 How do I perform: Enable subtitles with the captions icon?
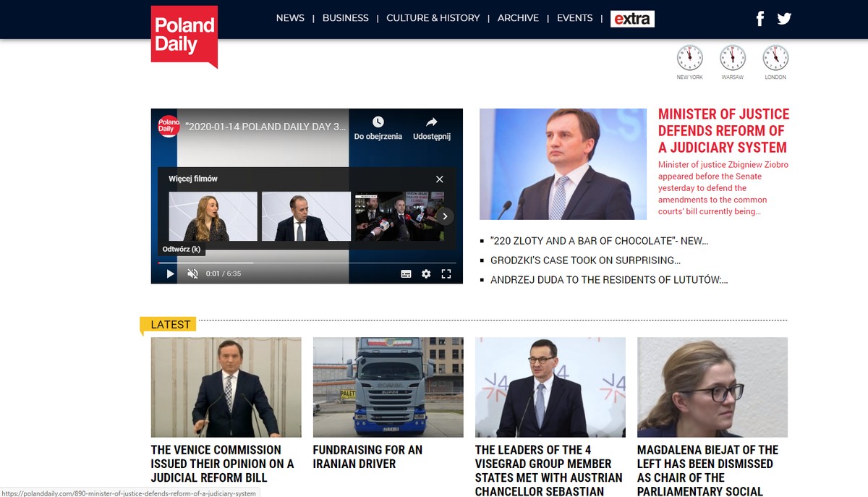406,273
